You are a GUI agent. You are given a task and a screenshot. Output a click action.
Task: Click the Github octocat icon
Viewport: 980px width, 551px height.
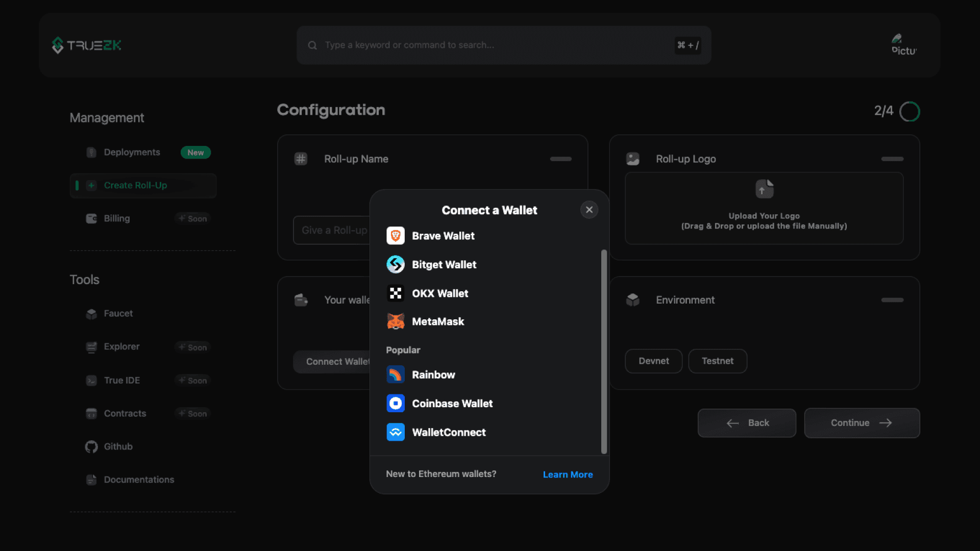91,447
